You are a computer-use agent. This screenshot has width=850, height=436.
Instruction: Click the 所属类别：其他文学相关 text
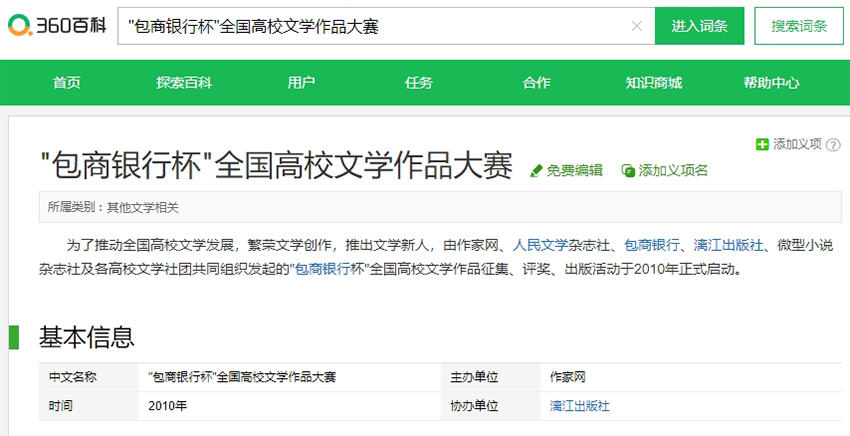point(113,207)
